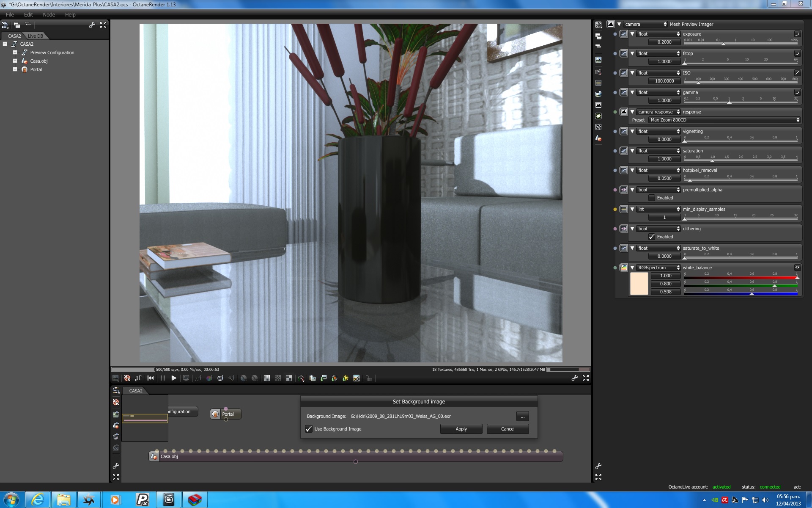This screenshot has height=508, width=812.
Task: Click wrench icon in outliner toolbar
Action: (92, 25)
